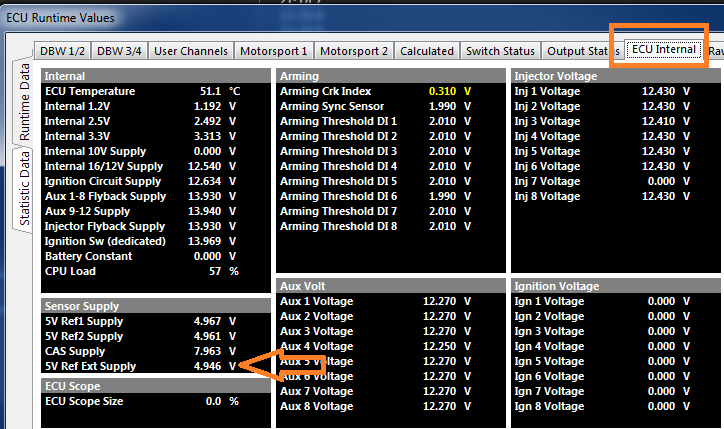Select the Internal 2.5V row

(x=156, y=121)
